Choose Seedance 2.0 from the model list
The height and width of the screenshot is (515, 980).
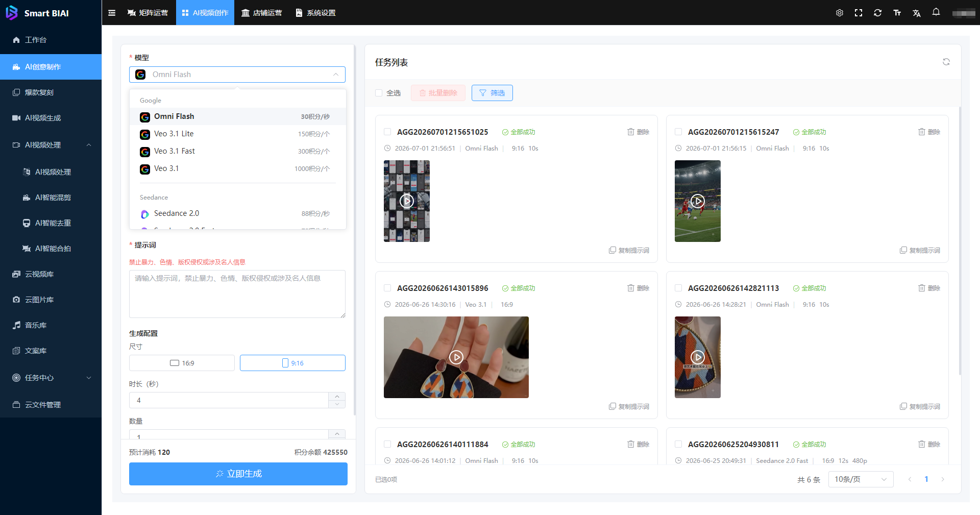tap(238, 213)
